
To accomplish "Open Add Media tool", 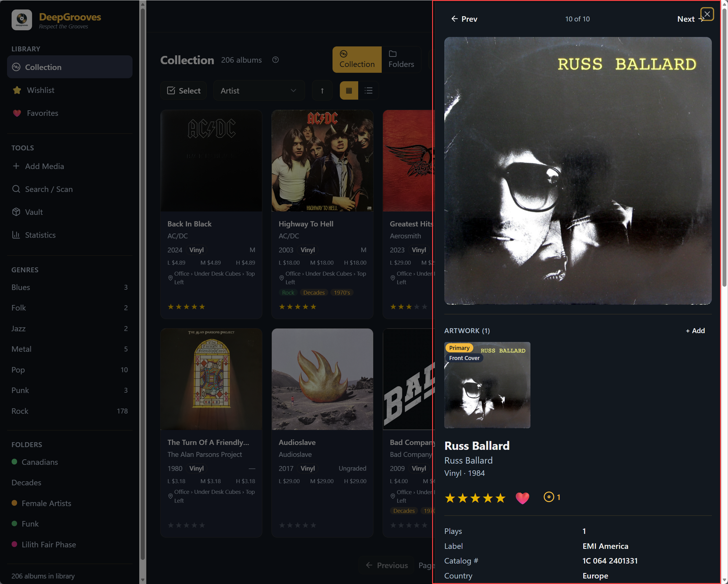I will pos(70,166).
